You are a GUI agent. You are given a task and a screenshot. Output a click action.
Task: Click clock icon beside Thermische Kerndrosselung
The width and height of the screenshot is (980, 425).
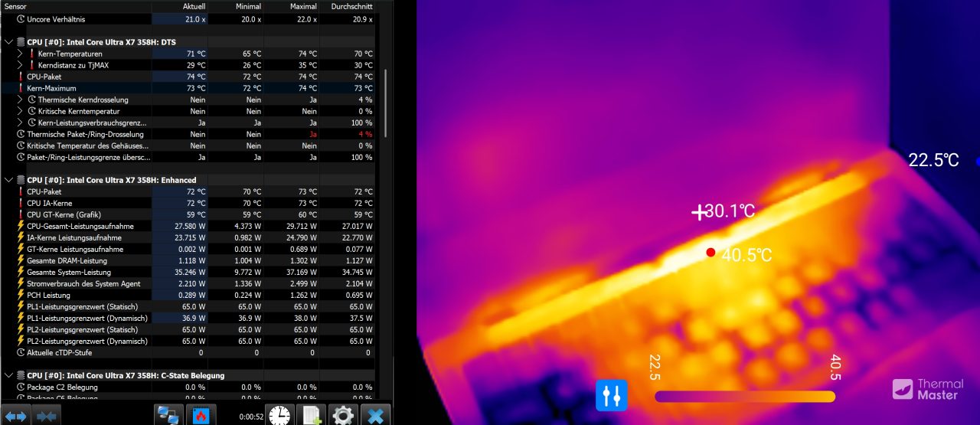(x=32, y=100)
